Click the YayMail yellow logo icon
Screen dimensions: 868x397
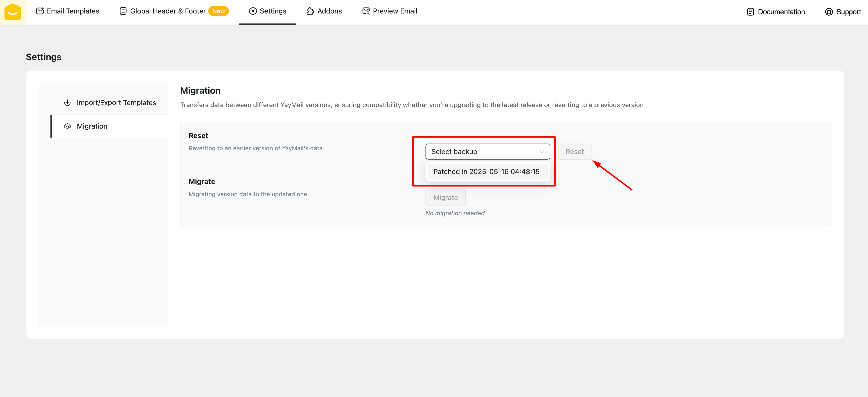[13, 12]
